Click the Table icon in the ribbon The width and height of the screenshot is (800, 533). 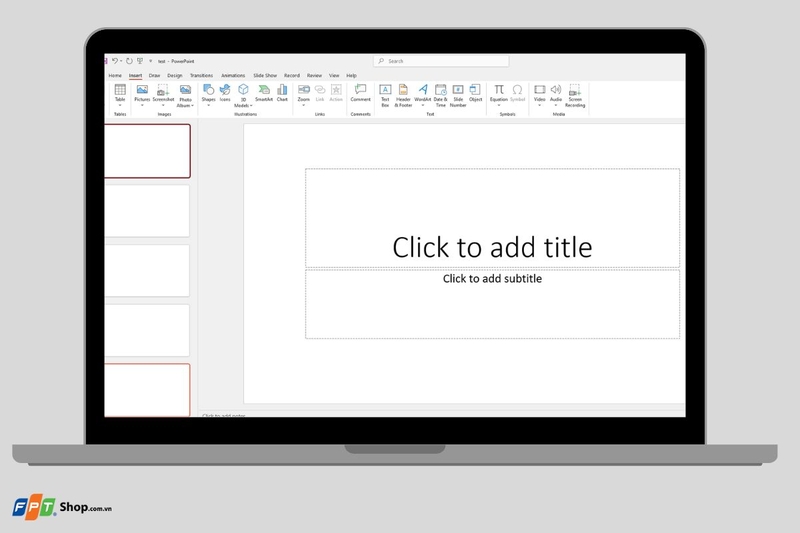pos(120,90)
